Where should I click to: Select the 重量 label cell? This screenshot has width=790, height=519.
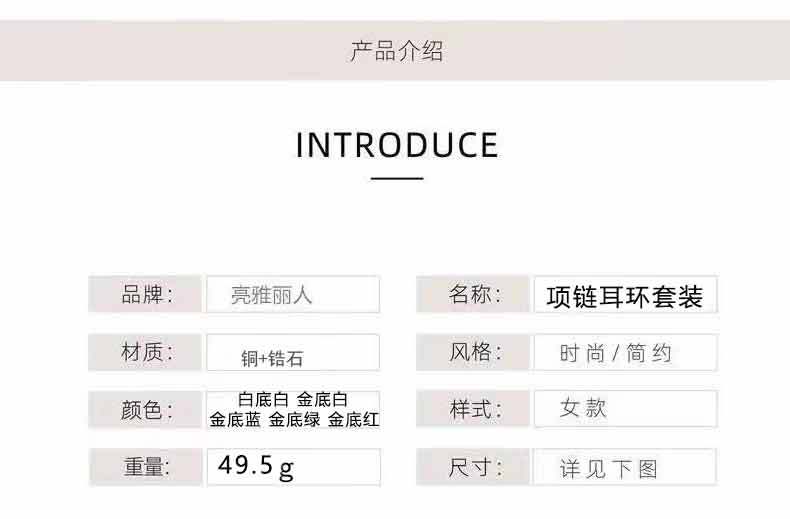(x=147, y=466)
